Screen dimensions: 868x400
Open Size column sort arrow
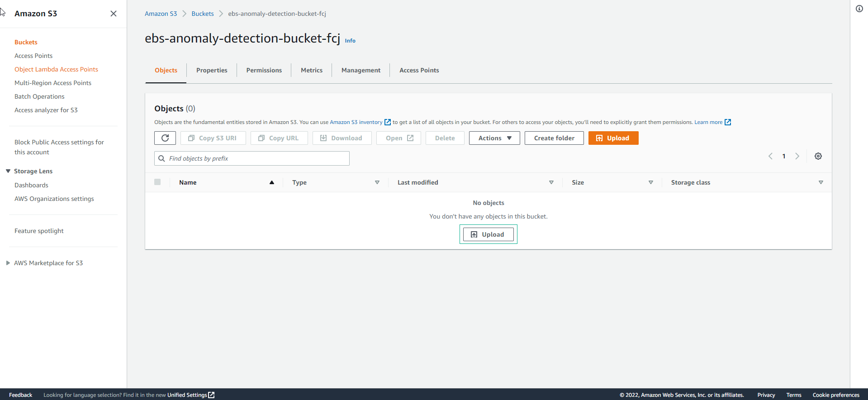pos(651,182)
